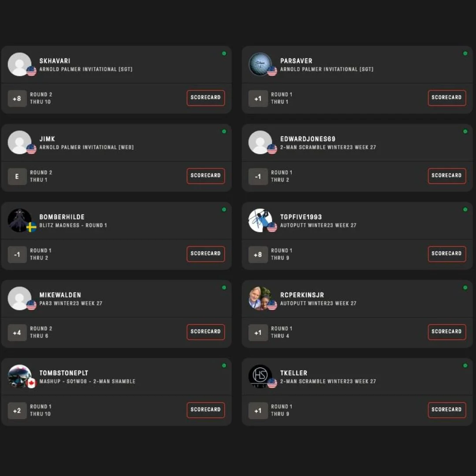Click RCPERKINSJR's photo avatar
This screenshot has width=476, height=476.
pyautogui.click(x=260, y=298)
